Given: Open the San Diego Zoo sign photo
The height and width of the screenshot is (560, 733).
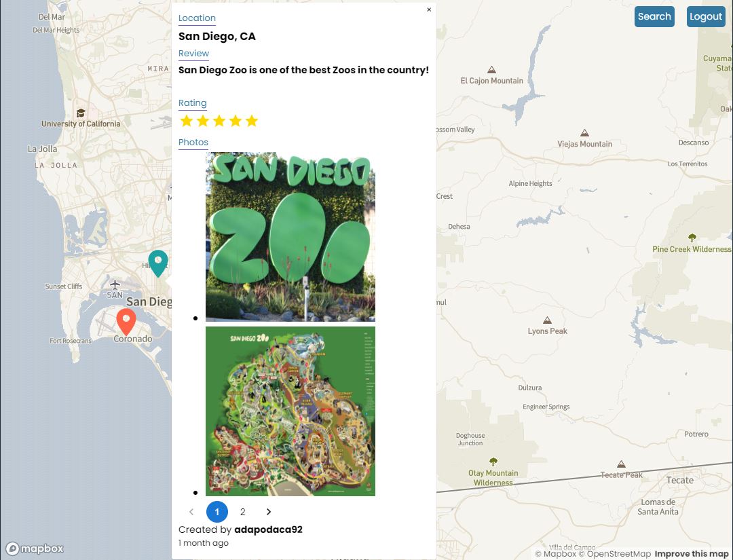Looking at the screenshot, I should (290, 236).
